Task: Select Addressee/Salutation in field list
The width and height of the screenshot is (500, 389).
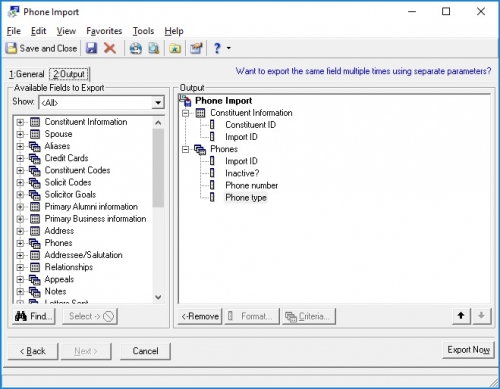Action: click(x=83, y=255)
